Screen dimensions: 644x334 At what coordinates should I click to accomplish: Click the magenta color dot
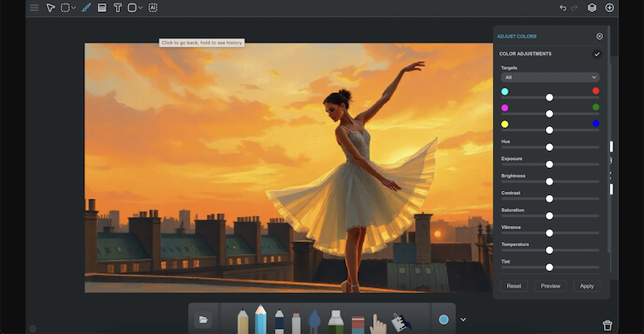click(505, 108)
